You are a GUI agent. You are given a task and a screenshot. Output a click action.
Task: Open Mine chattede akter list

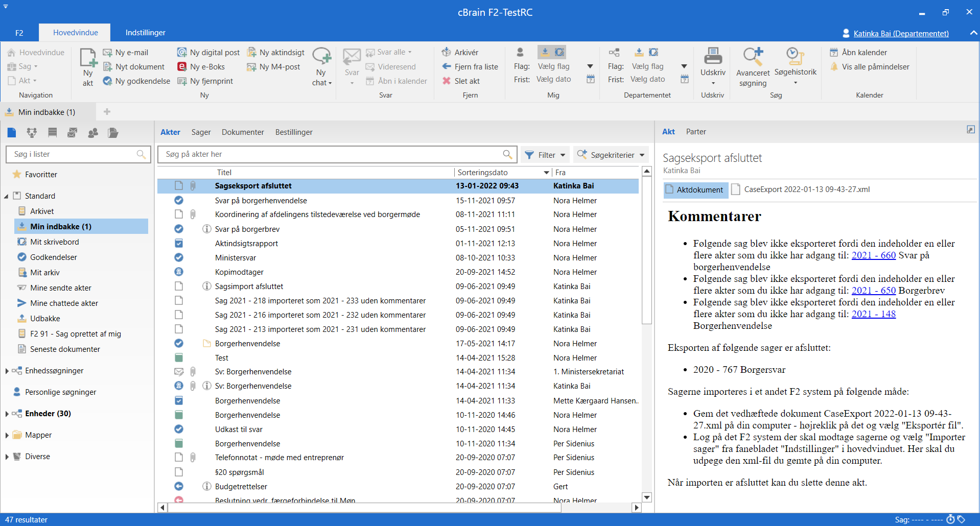pyautogui.click(x=64, y=303)
